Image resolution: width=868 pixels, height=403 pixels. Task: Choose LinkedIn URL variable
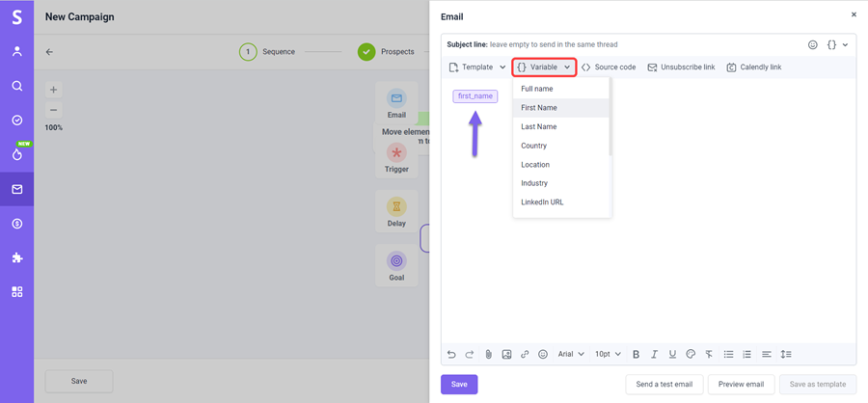tap(560, 202)
